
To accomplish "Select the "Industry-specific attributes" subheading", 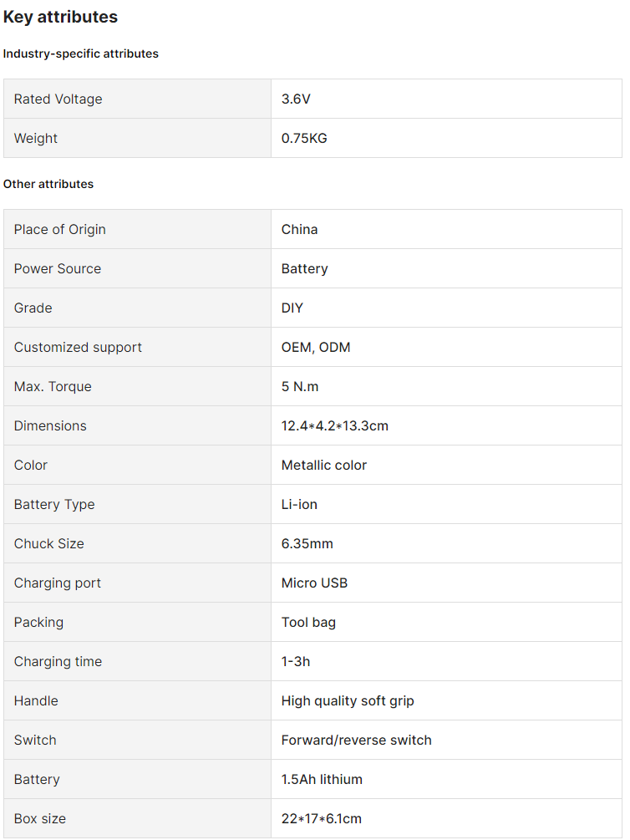I will pos(80,53).
